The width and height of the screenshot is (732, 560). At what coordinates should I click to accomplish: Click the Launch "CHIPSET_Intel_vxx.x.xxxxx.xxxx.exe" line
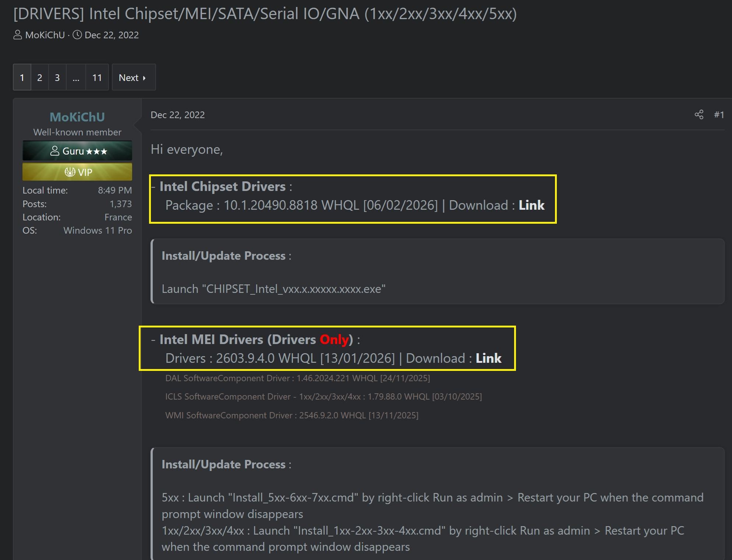tap(273, 289)
